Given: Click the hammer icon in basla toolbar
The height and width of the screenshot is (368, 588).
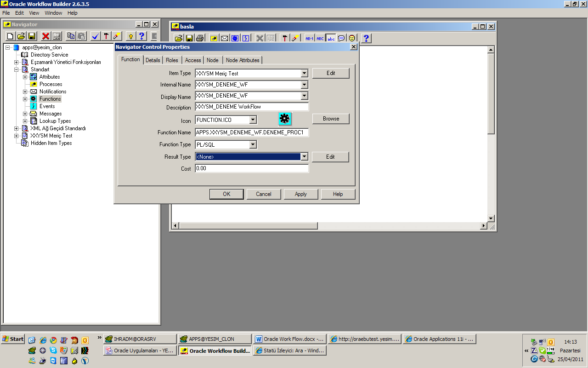Looking at the screenshot, I should [285, 38].
